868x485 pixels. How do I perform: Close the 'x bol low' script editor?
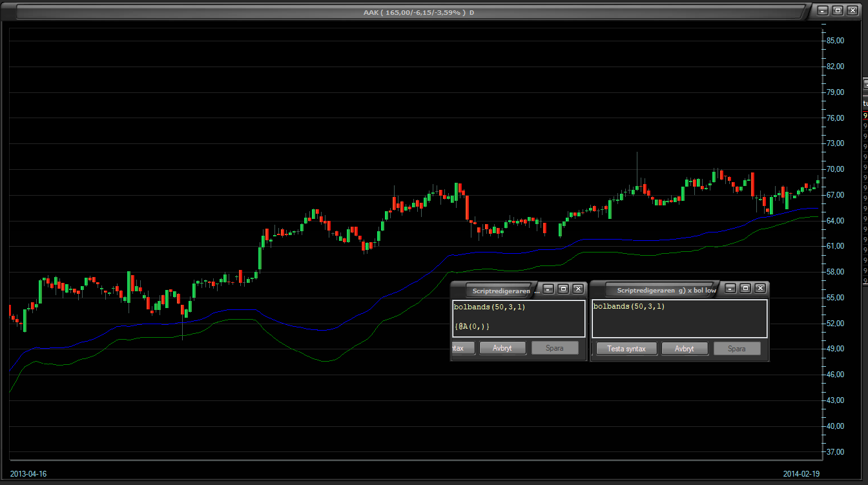[x=760, y=288]
